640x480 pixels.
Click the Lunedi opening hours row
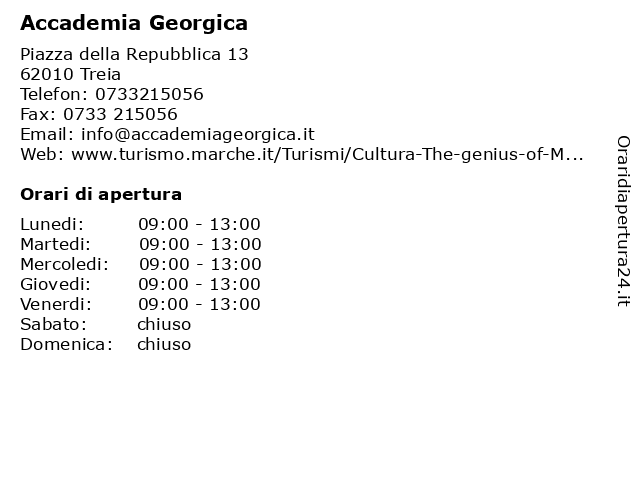click(x=140, y=224)
